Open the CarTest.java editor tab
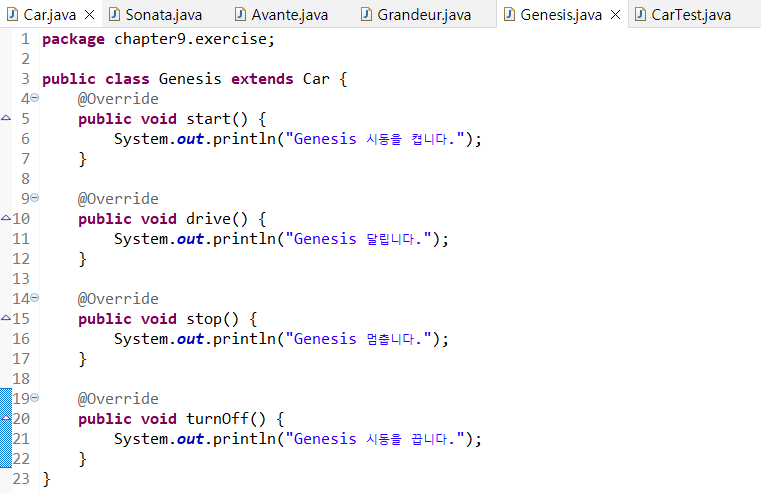The image size is (761, 493). coord(690,15)
